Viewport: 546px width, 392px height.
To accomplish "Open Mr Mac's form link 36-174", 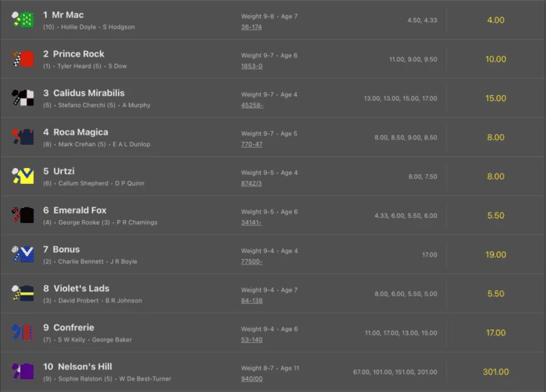I will coord(251,27).
